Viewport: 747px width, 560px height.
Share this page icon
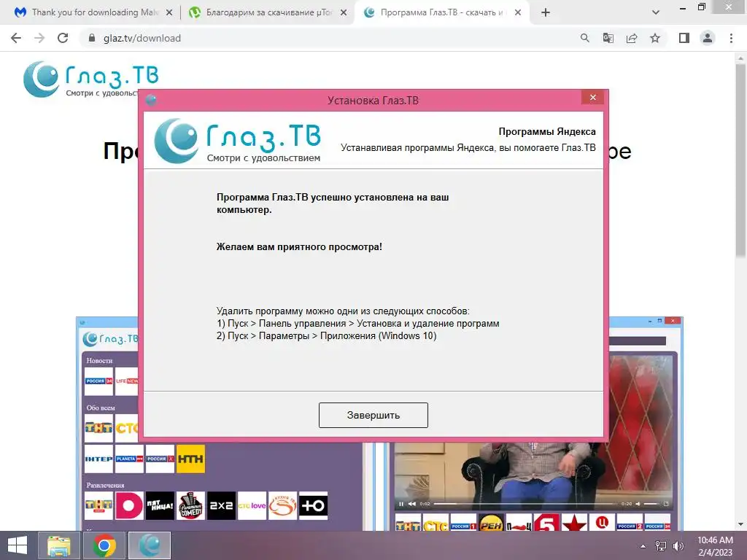pyautogui.click(x=632, y=38)
